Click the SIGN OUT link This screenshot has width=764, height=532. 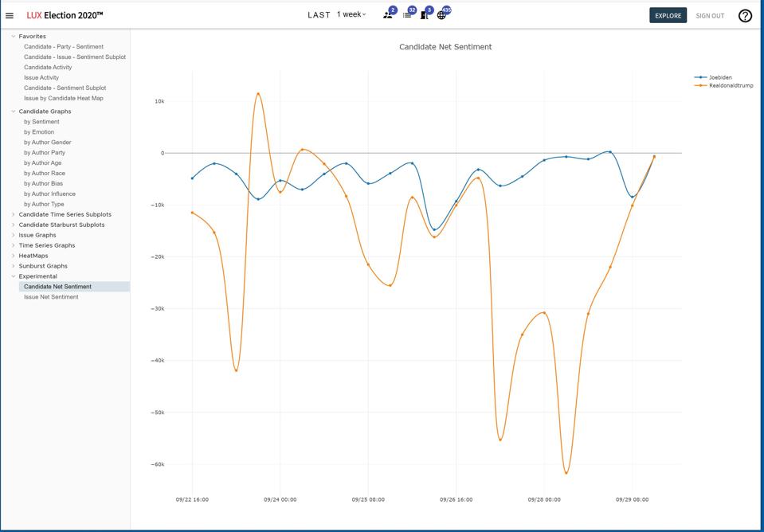tap(710, 15)
